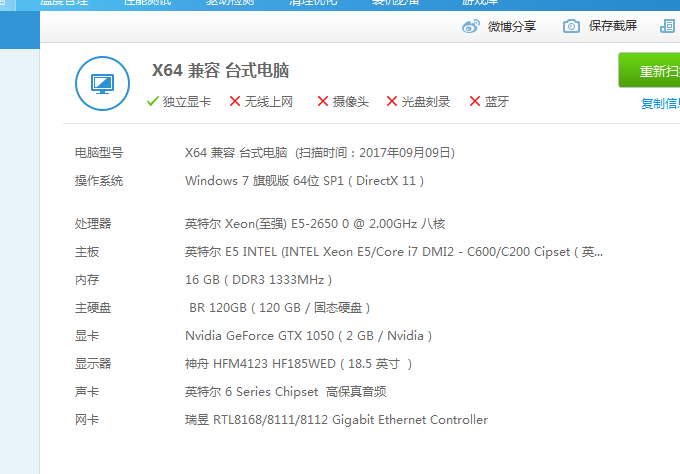Click the 处理器 row label

click(x=93, y=224)
